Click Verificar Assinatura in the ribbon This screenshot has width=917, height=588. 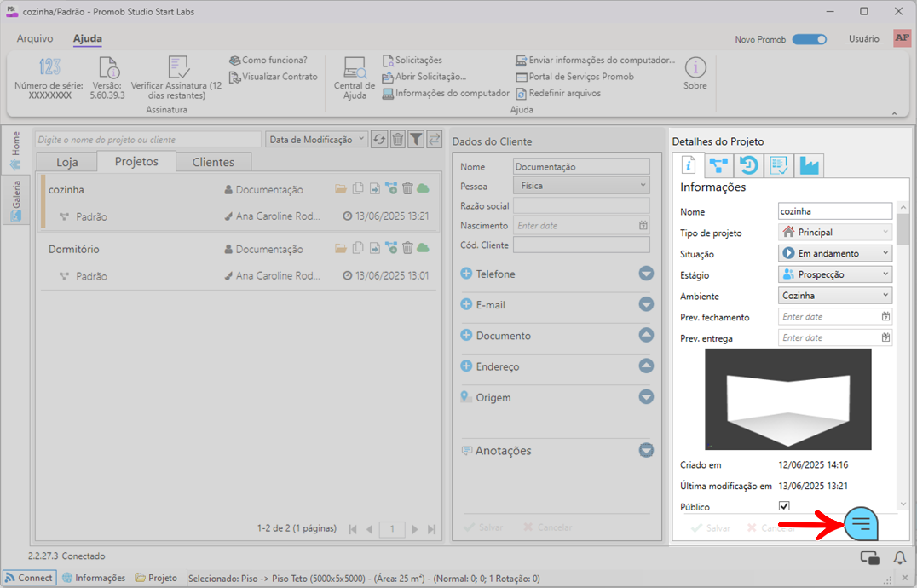[176, 78]
